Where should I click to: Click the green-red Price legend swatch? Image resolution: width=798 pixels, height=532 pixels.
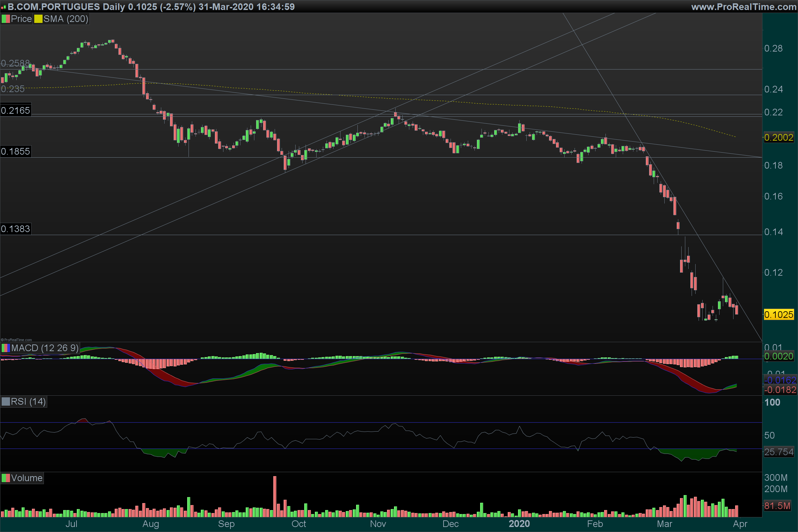[6, 19]
